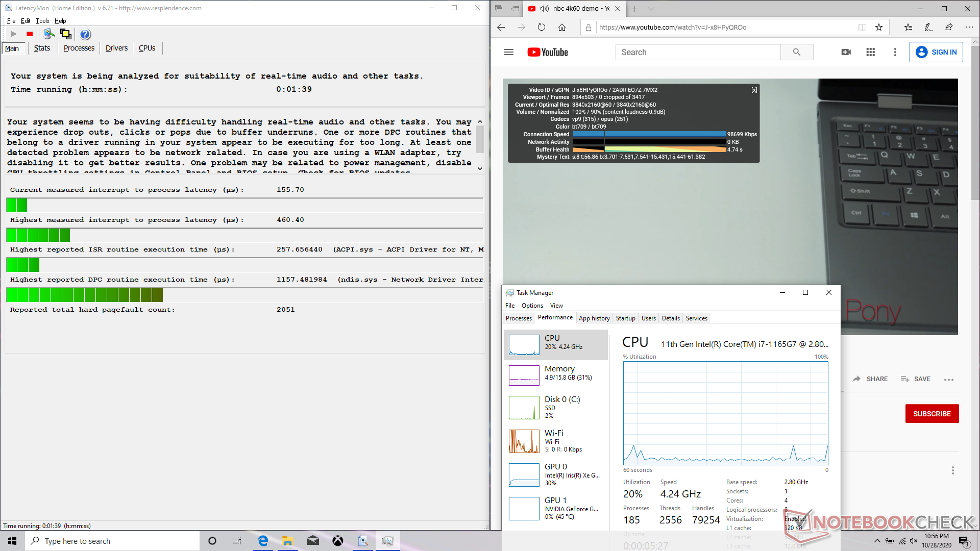Click the blue Help question mark icon
980x551 pixels.
[85, 34]
